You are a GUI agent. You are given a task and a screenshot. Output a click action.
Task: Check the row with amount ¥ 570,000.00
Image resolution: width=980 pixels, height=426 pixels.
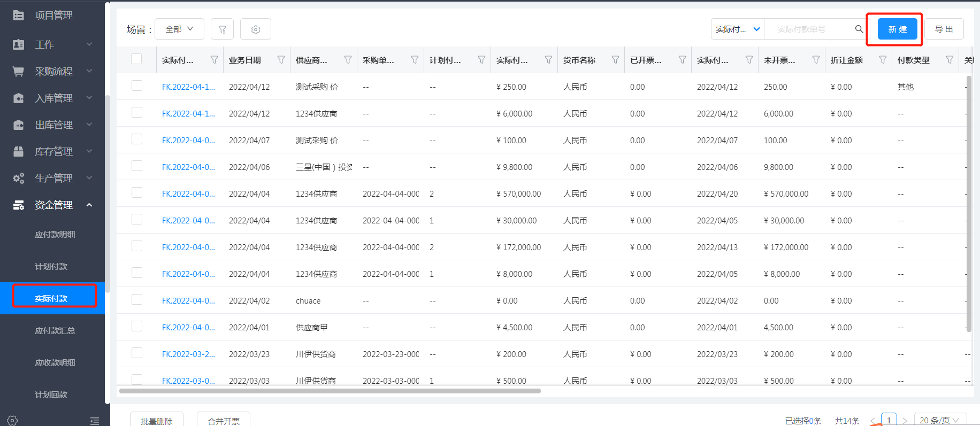coord(137,192)
